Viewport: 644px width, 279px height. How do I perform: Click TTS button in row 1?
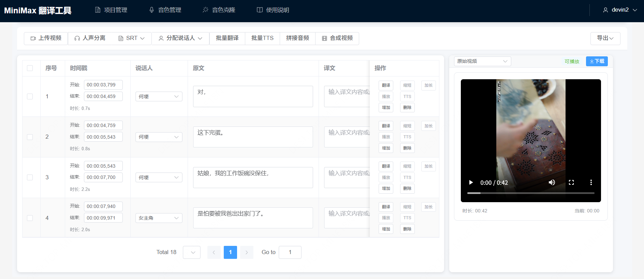(x=407, y=97)
